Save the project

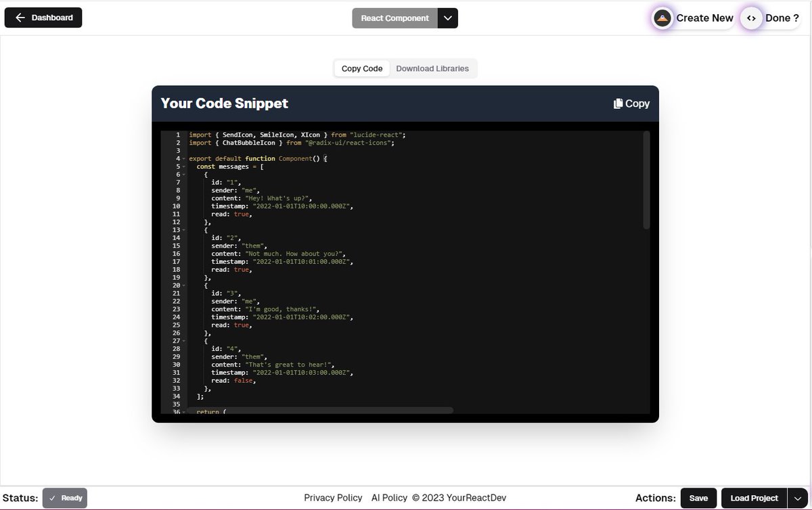(698, 498)
